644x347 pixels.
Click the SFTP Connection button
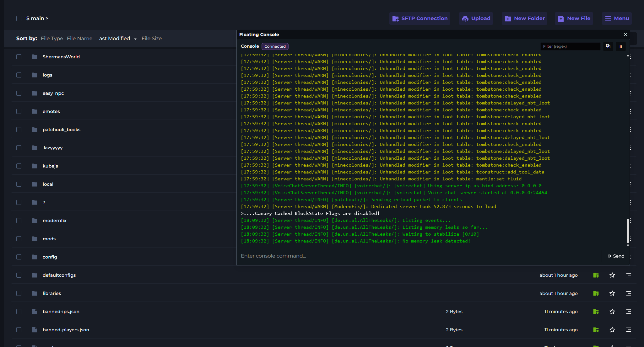(x=419, y=19)
